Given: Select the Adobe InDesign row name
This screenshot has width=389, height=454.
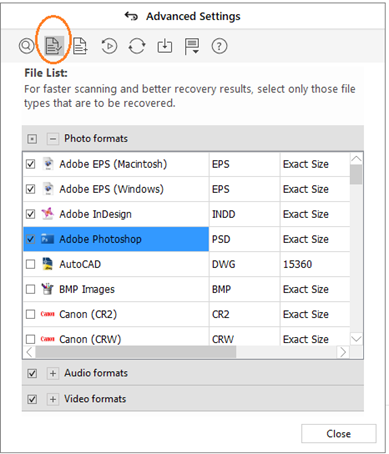Looking at the screenshot, I should (95, 214).
